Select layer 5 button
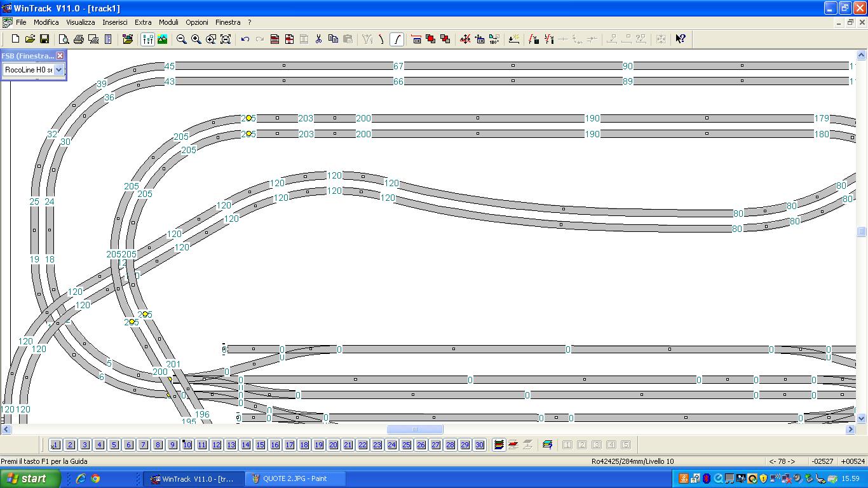 pyautogui.click(x=114, y=445)
